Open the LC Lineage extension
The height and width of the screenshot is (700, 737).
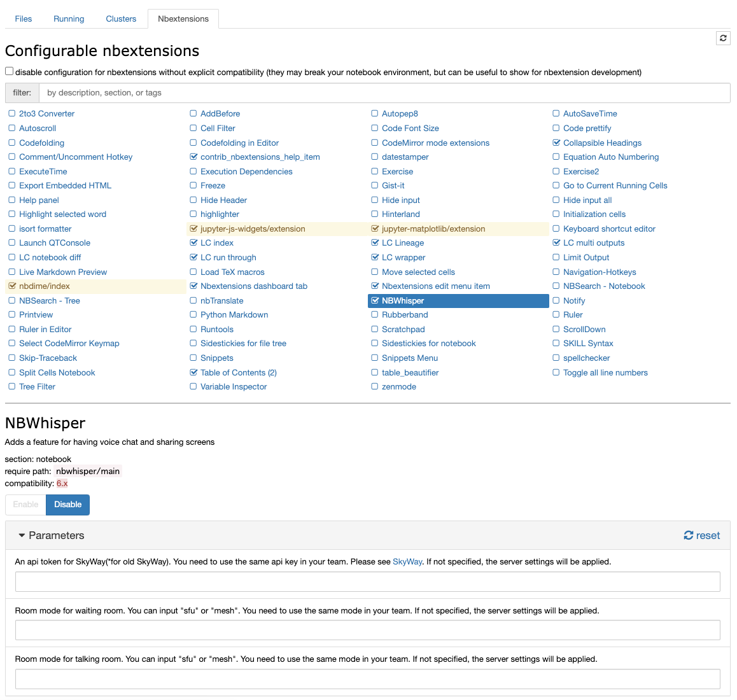tap(403, 243)
